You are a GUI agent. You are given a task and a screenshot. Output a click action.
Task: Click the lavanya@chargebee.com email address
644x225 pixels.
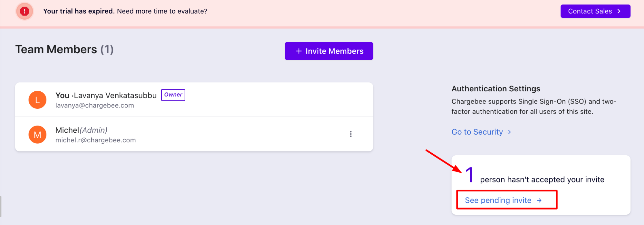click(x=95, y=106)
